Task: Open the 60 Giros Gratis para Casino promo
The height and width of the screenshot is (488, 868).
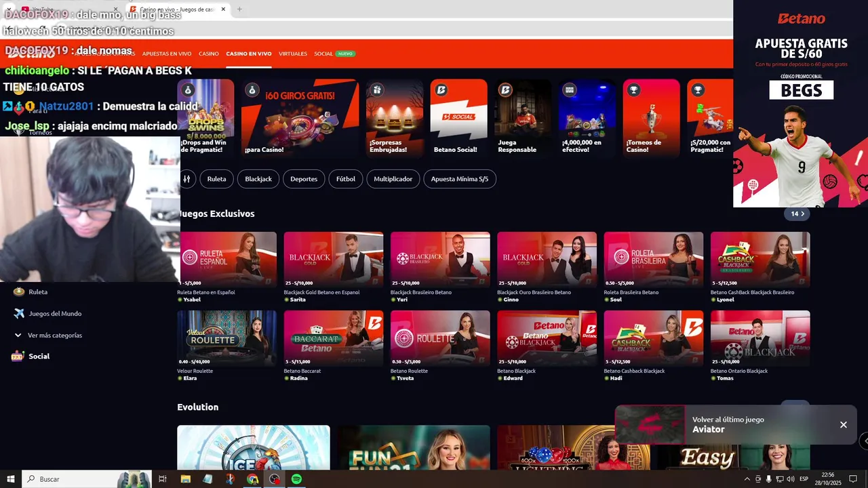Action: (x=300, y=119)
